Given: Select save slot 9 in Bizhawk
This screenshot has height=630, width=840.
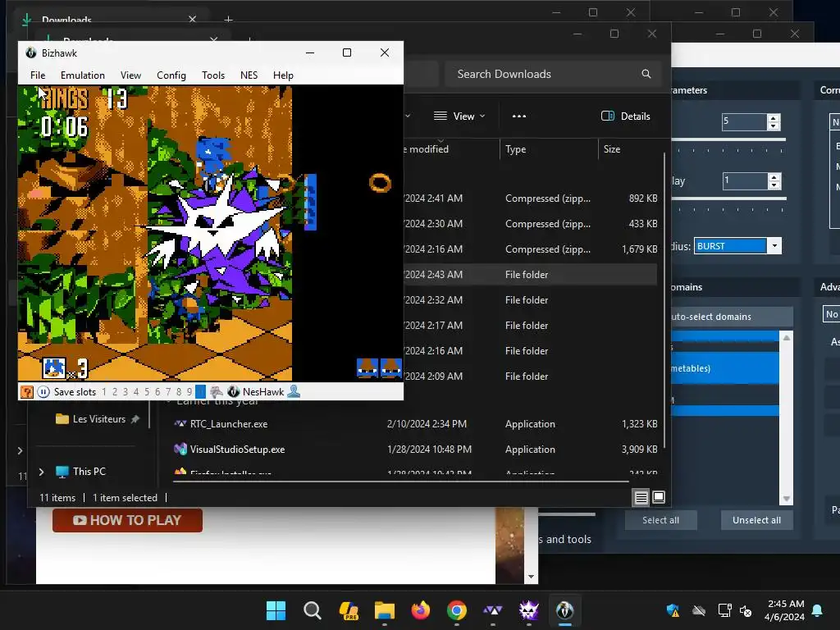Looking at the screenshot, I should coord(189,392).
